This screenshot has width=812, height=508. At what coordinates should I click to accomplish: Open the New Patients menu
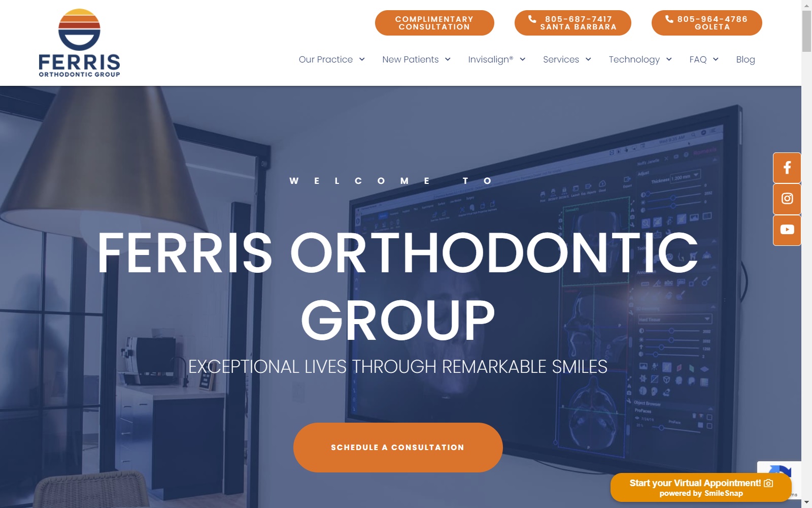410,59
